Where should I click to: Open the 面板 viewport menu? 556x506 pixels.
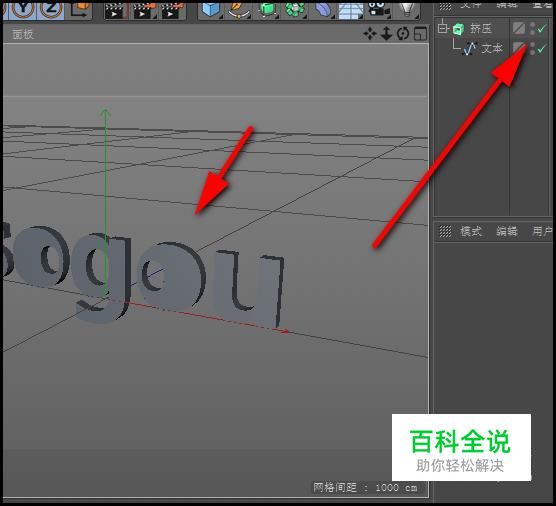coord(23,34)
